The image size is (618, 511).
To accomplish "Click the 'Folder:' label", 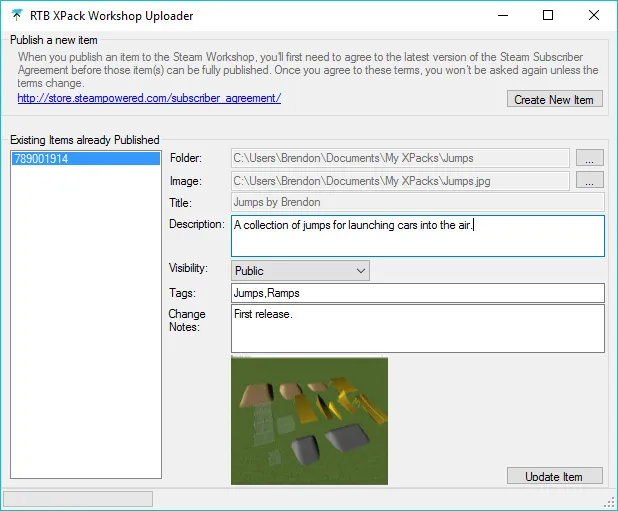I will tap(186, 158).
